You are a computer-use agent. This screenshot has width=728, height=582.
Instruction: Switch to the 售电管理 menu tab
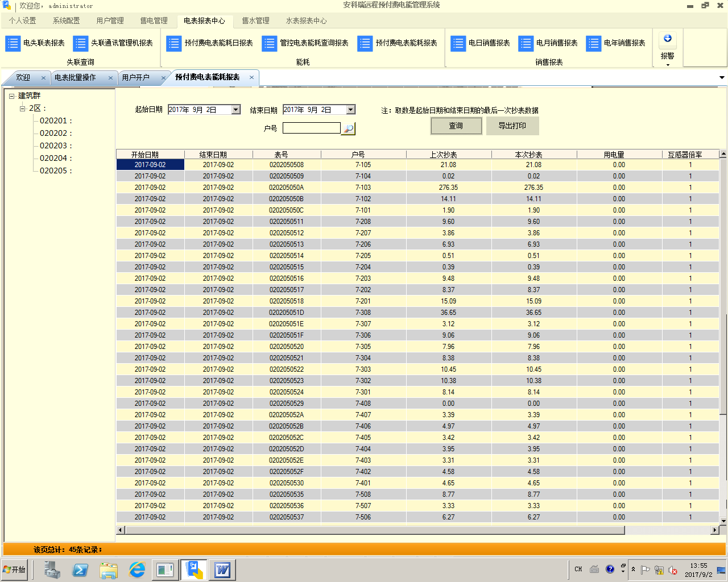click(154, 20)
